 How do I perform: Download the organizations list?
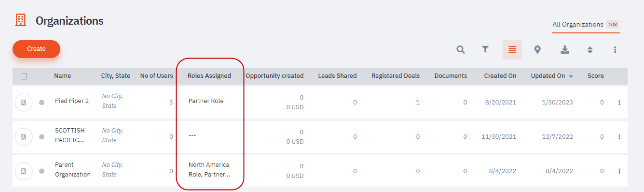565,49
